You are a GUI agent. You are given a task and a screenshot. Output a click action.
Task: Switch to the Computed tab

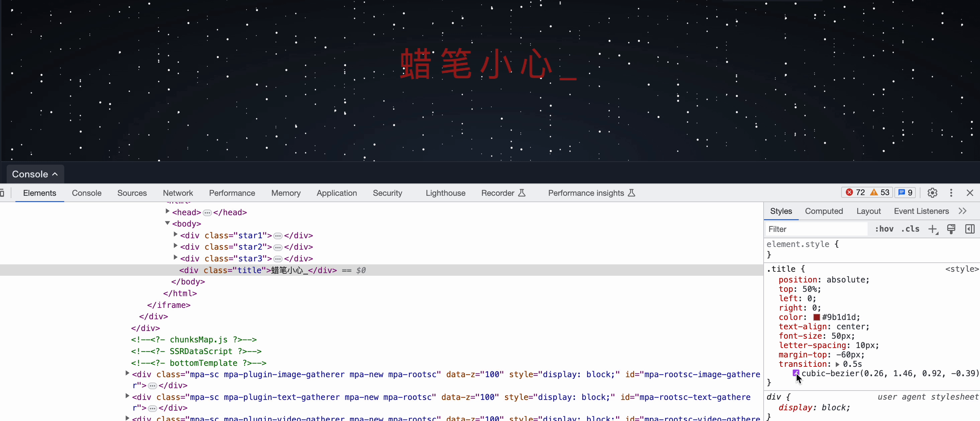(x=824, y=211)
